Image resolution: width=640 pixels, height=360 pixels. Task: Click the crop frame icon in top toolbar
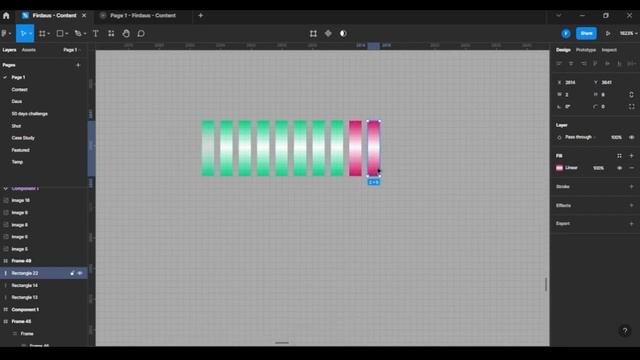[313, 33]
